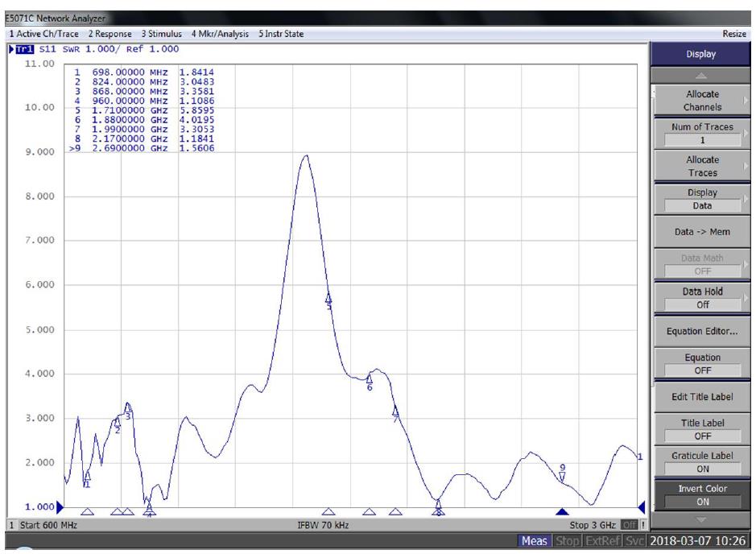
Task: Click the filled active marker on stimulus axis
Action: (562, 511)
